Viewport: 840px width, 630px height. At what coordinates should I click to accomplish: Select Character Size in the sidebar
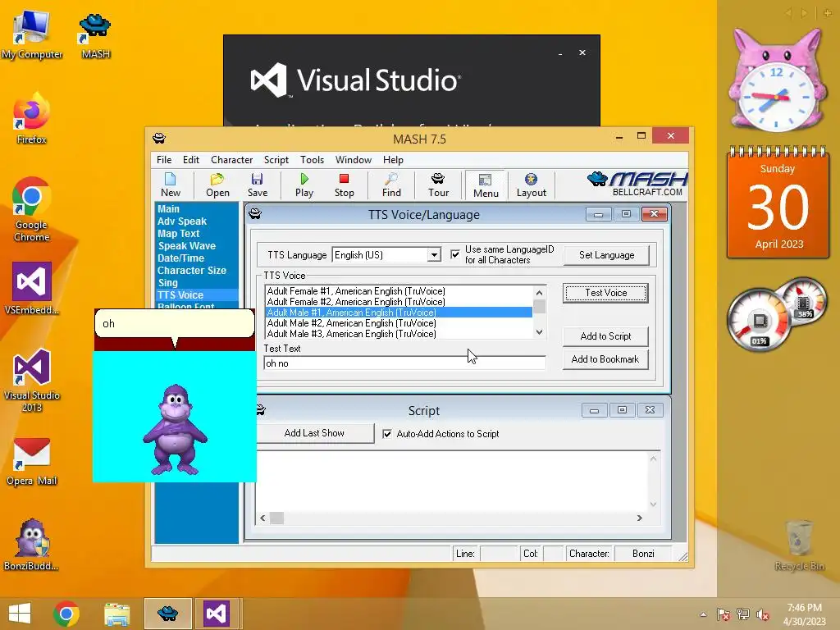[192, 271]
